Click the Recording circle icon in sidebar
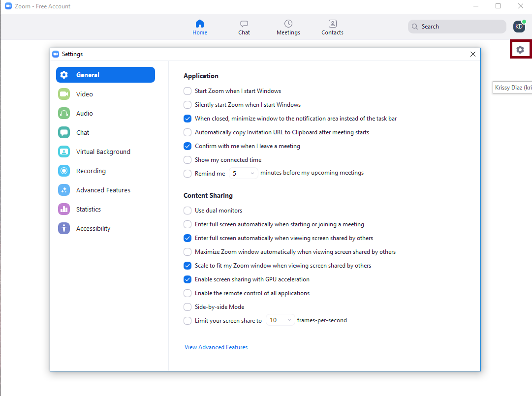 [x=64, y=171]
